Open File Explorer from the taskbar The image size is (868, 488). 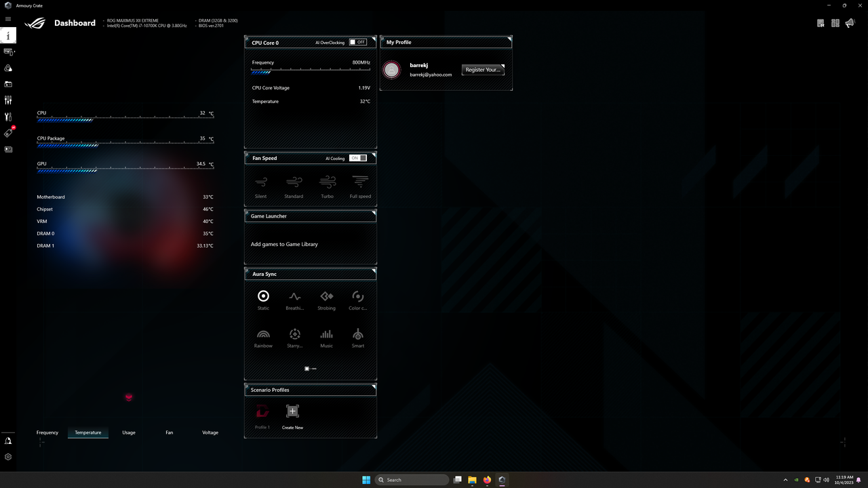coord(472,480)
